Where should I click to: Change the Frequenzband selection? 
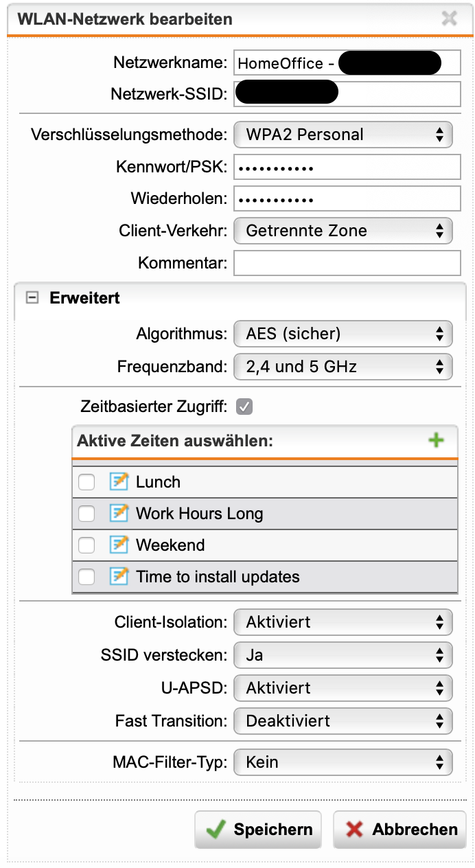[x=343, y=367]
